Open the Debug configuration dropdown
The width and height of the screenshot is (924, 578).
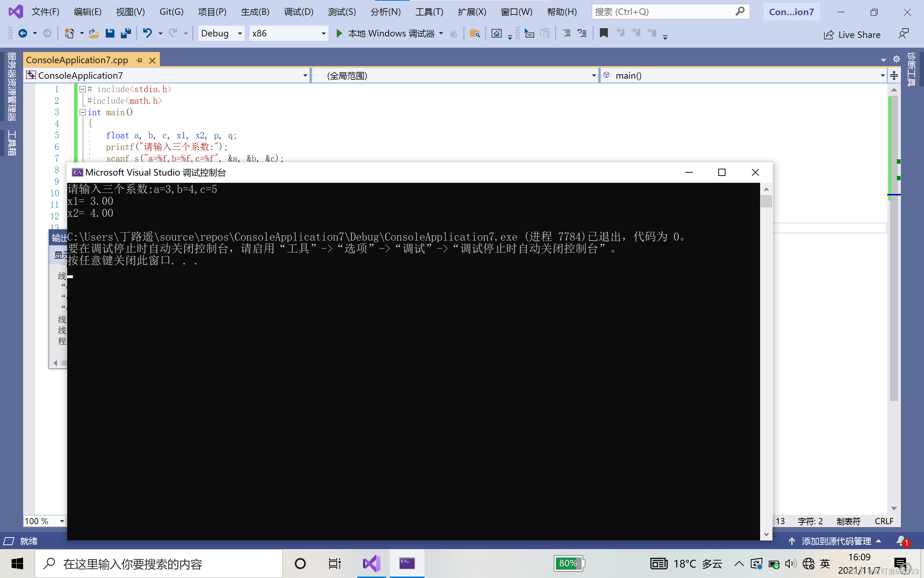point(221,34)
